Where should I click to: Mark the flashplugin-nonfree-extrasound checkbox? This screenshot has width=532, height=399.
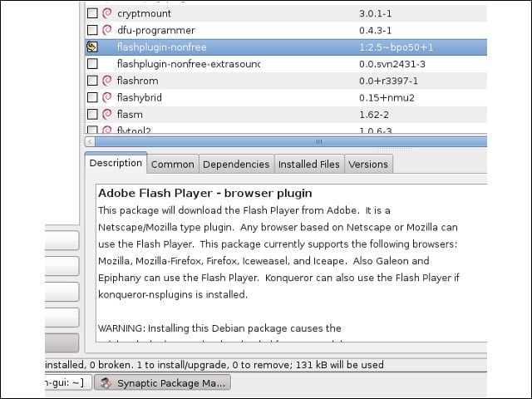click(x=92, y=64)
